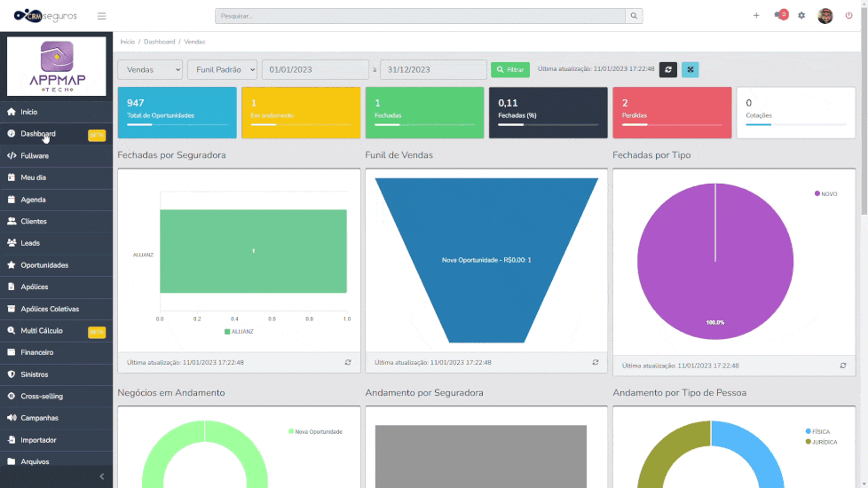Click the Multi Cálculo search icon

[x=12, y=330]
